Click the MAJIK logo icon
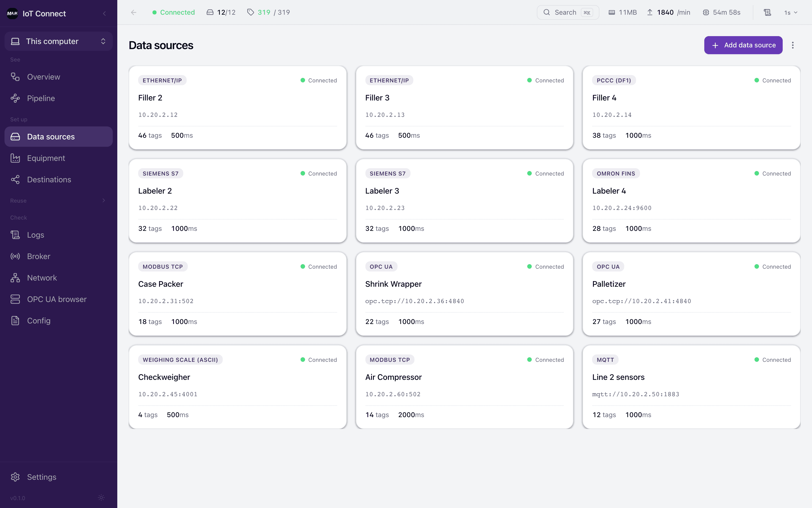 pyautogui.click(x=12, y=14)
